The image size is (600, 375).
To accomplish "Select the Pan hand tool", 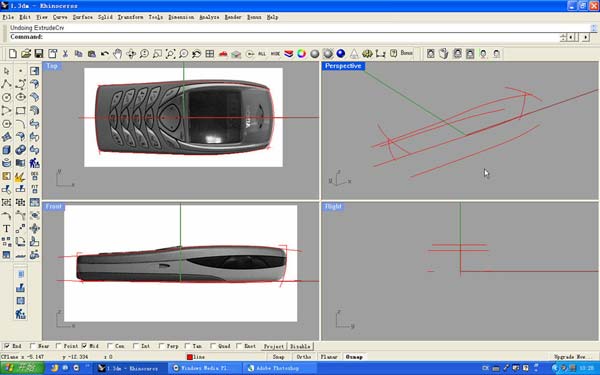I will point(117,54).
